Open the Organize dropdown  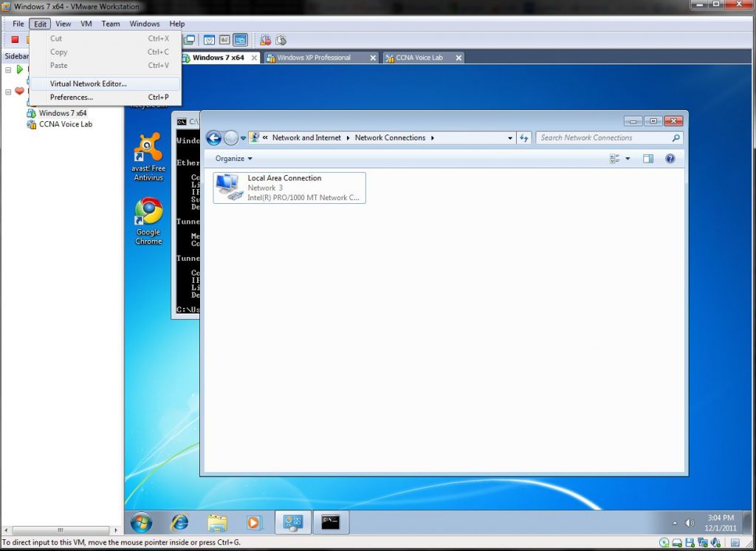pyautogui.click(x=234, y=158)
